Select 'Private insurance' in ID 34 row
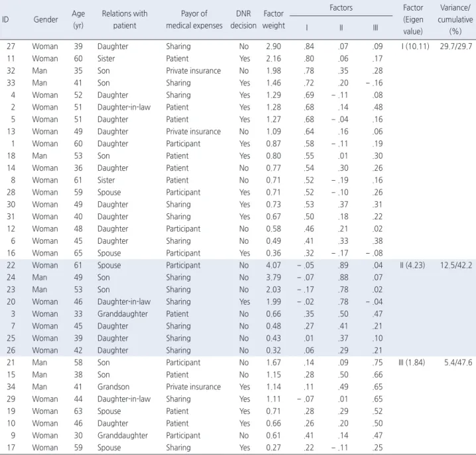 194,387
